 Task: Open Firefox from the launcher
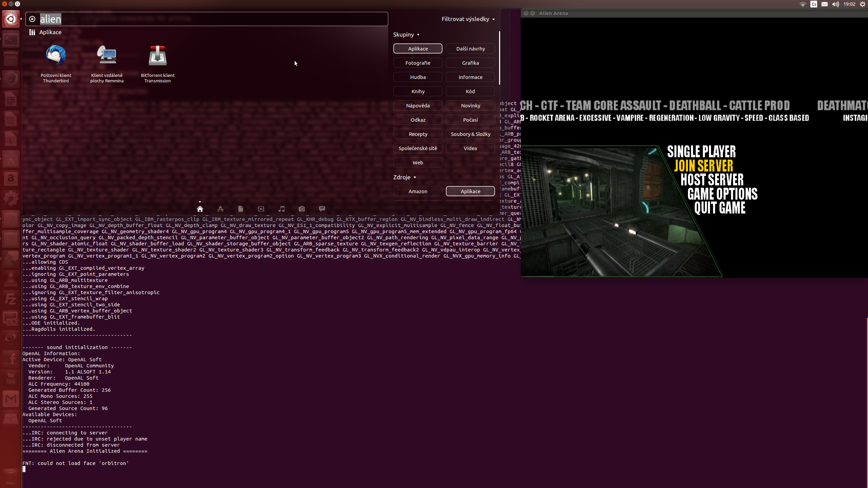pyautogui.click(x=11, y=79)
